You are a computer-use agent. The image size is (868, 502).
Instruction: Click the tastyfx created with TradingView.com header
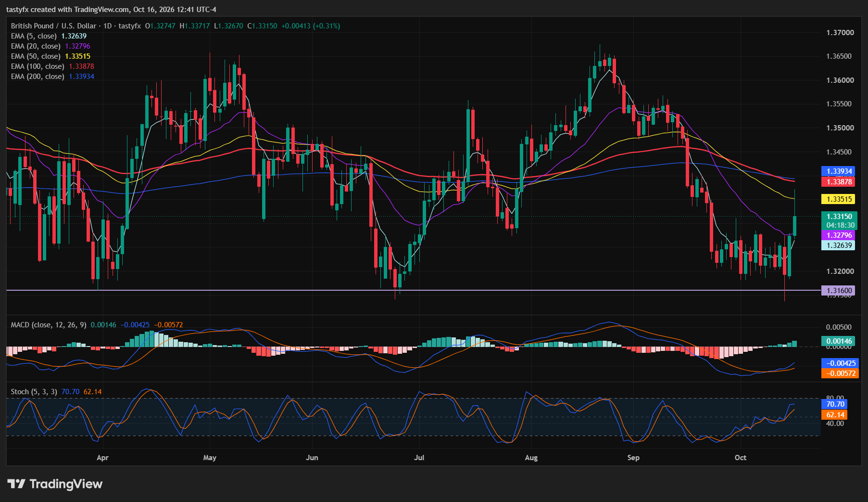point(111,10)
